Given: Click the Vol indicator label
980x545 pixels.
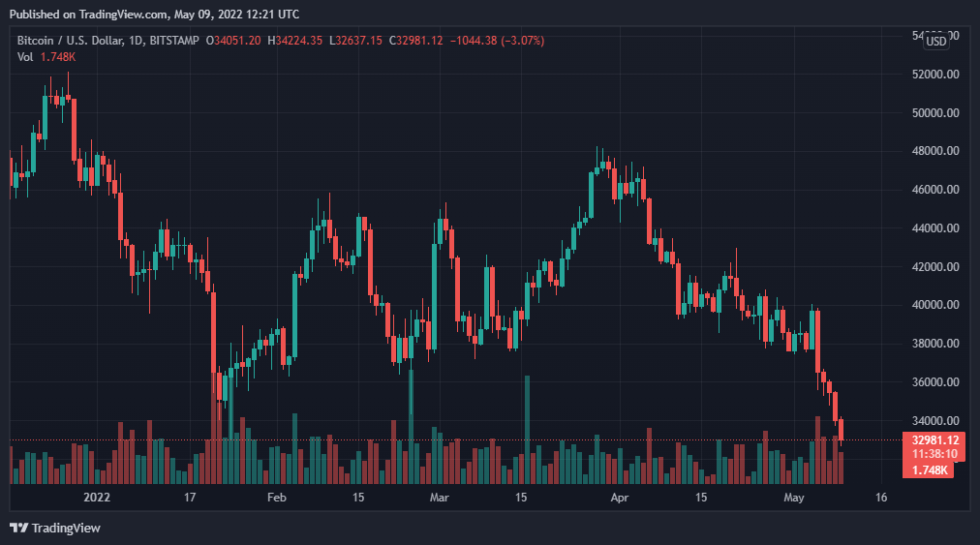Looking at the screenshot, I should (x=25, y=57).
